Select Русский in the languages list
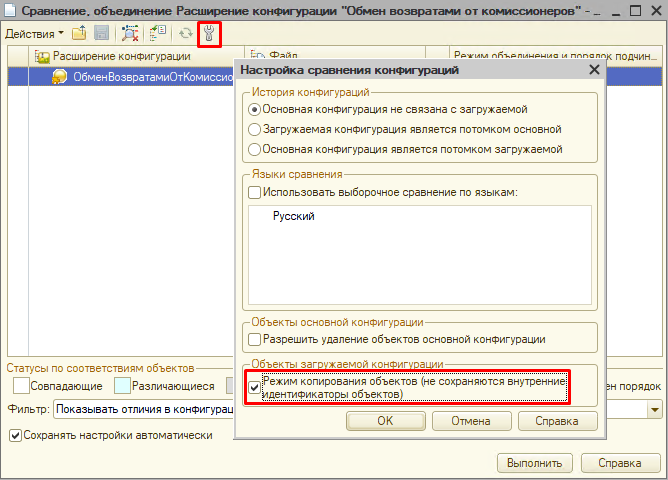 coord(294,216)
